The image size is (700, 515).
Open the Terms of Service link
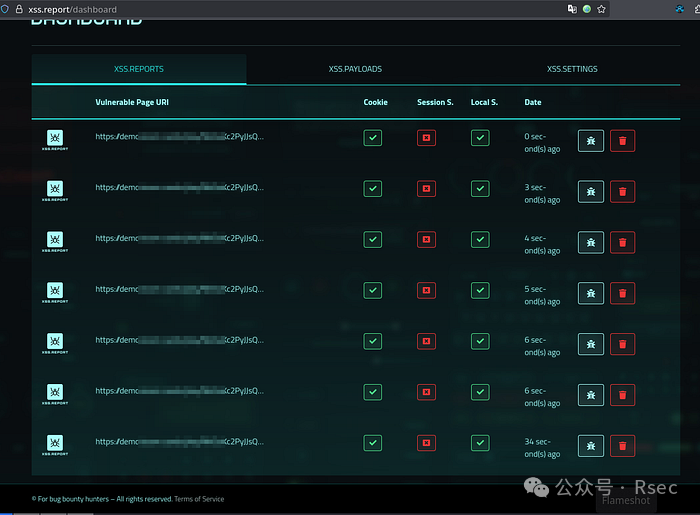[199, 499]
